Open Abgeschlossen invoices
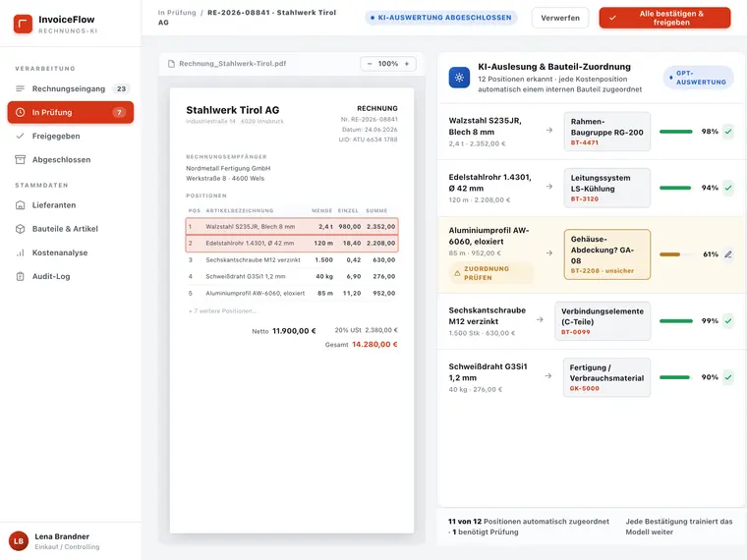747x560 pixels. (x=71, y=159)
